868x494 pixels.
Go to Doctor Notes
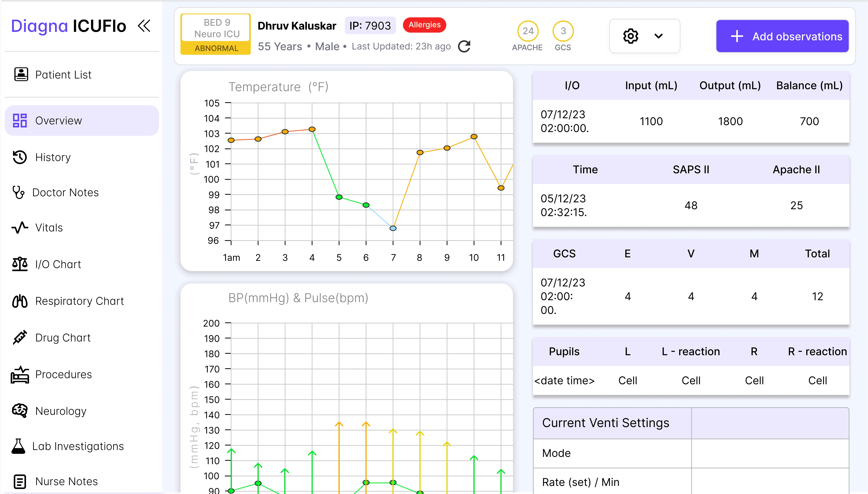[x=82, y=192]
